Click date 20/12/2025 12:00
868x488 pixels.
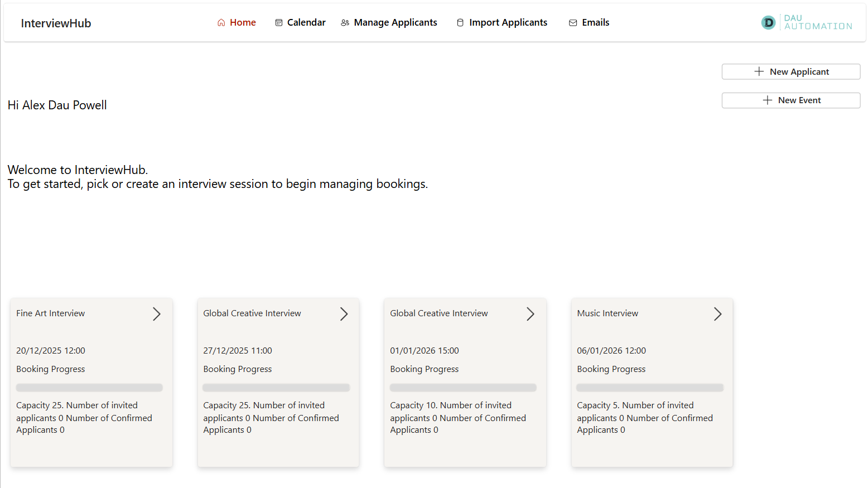[x=51, y=351]
